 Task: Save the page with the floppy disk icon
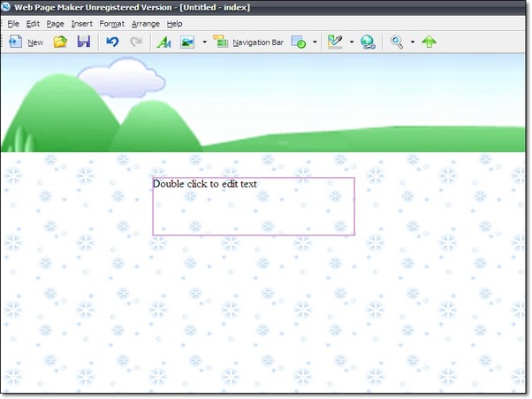(x=84, y=42)
